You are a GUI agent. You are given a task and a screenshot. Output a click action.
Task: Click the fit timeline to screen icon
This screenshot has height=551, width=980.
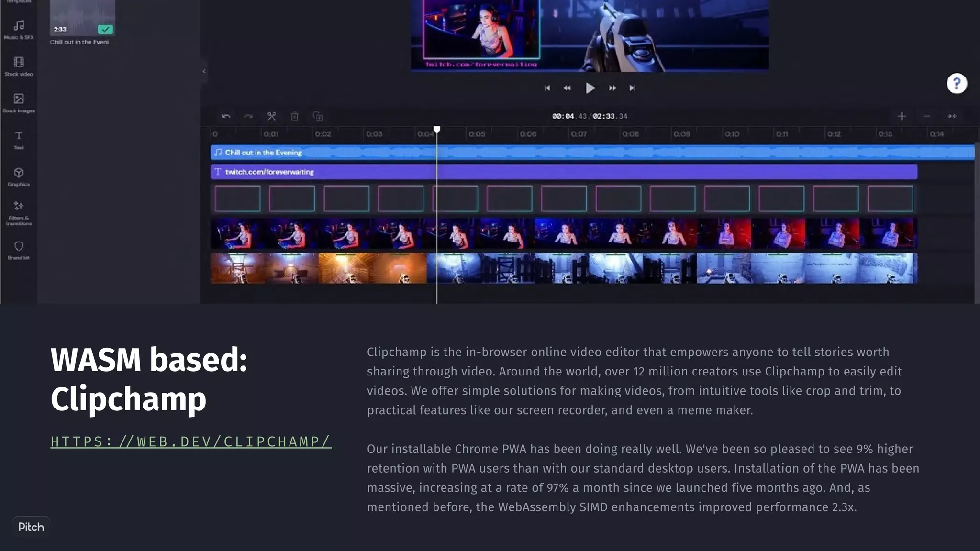click(x=952, y=116)
